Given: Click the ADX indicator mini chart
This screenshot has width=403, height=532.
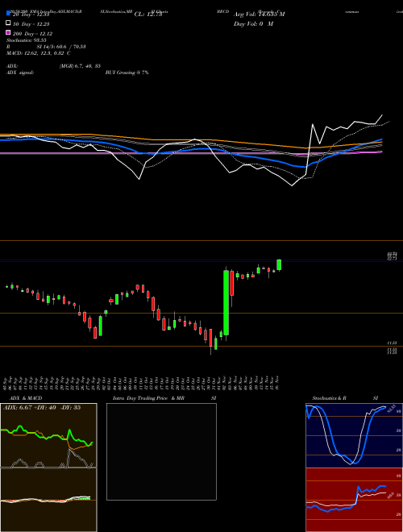Looking at the screenshot, I should coord(48,435).
